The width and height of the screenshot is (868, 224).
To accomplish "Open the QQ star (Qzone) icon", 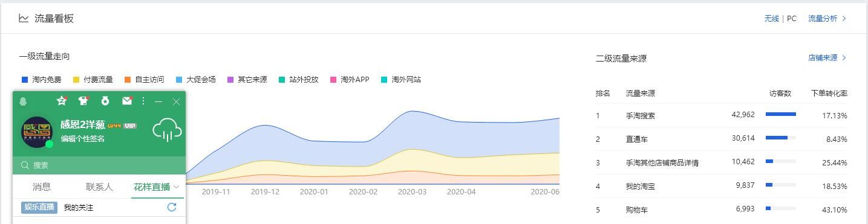I will coord(62,101).
